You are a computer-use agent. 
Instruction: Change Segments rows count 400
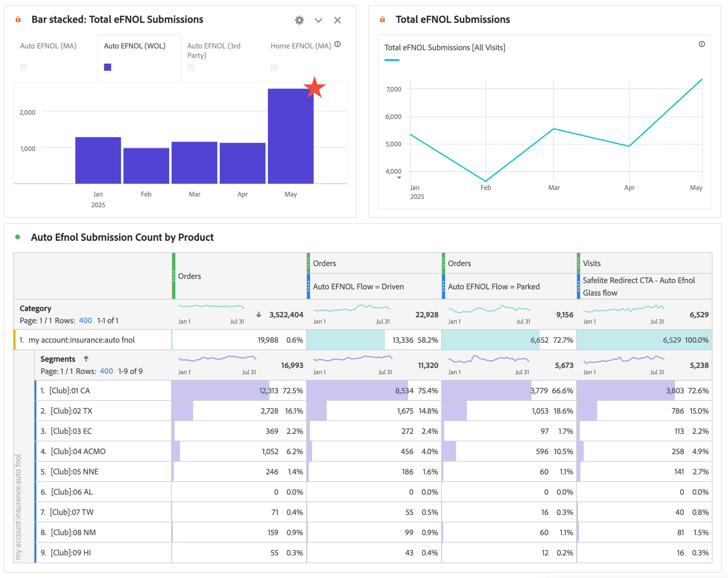106,371
